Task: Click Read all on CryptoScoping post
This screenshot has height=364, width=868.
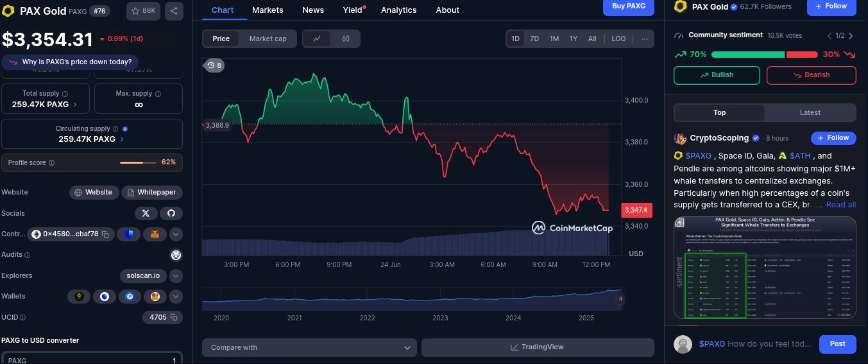Action: [x=841, y=205]
